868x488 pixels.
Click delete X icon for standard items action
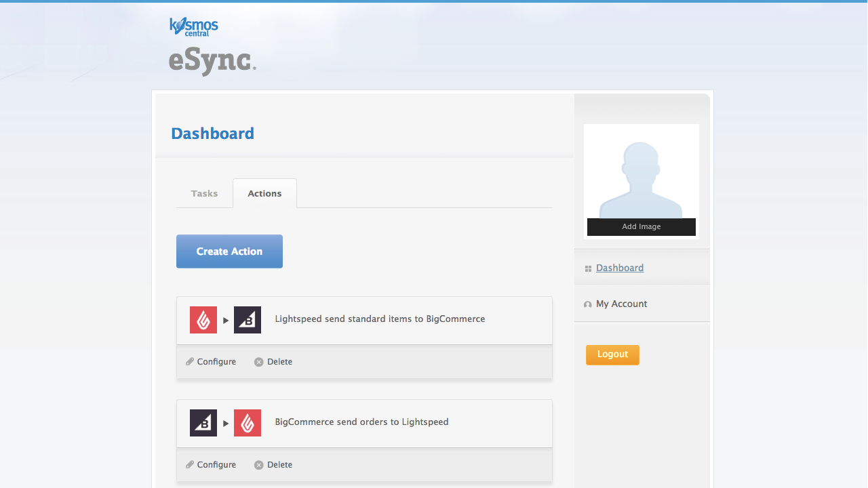point(258,362)
